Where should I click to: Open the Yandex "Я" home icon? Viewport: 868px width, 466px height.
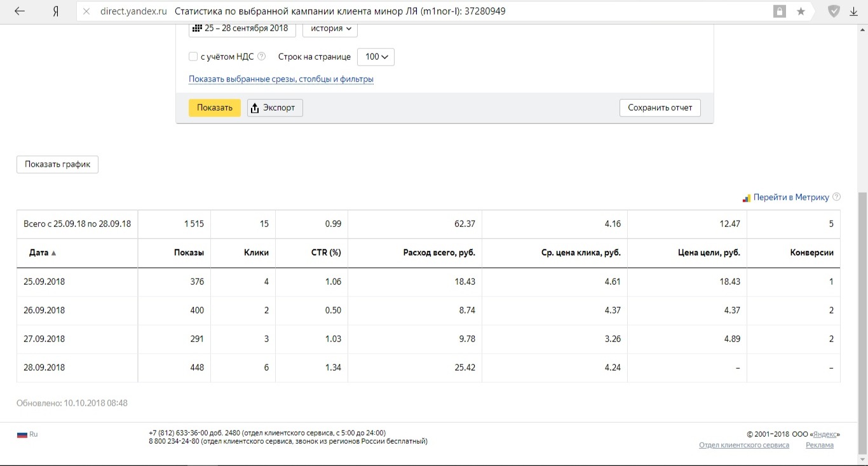[56, 11]
